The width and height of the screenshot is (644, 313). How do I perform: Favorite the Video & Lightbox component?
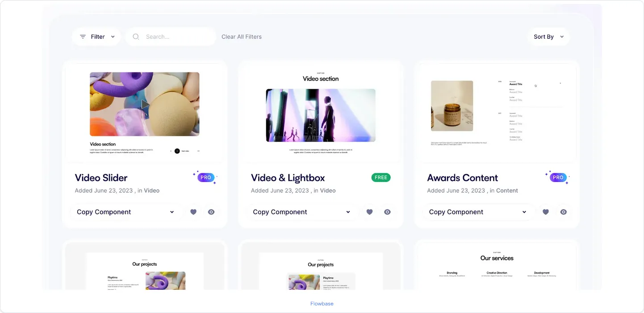pyautogui.click(x=369, y=212)
